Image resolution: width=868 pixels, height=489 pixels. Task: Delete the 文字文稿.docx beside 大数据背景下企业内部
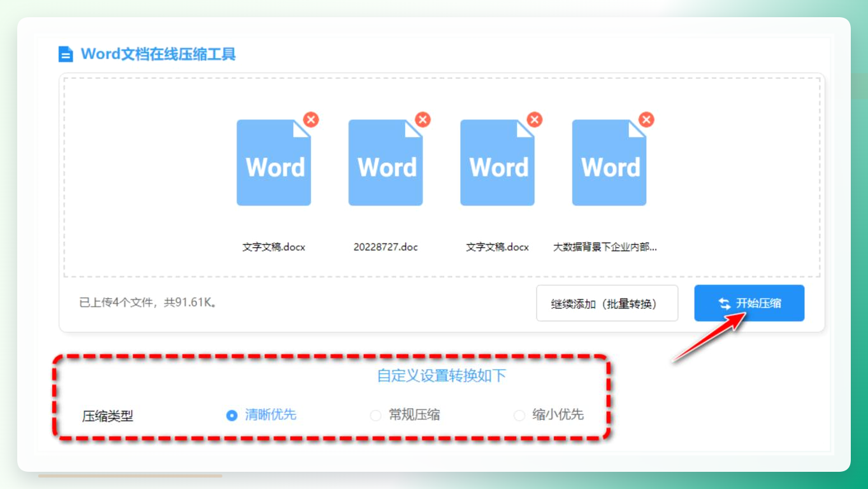pos(535,120)
